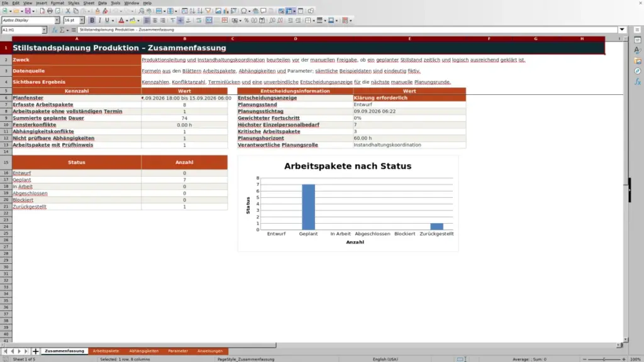This screenshot has height=362, width=644.
Task: Toggle Italic formatting
Action: pos(100,20)
